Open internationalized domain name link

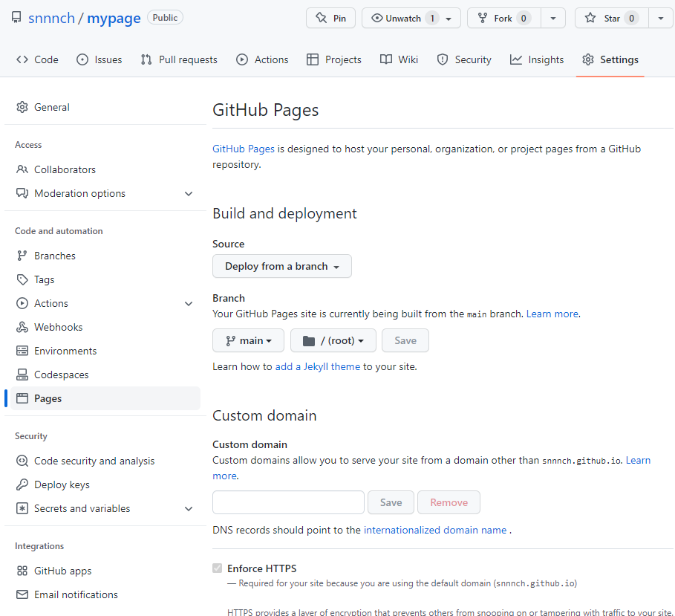click(435, 530)
